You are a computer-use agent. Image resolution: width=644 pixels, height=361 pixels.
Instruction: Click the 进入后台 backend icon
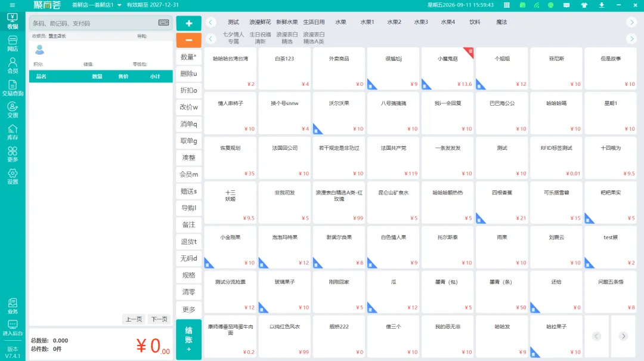(13, 328)
